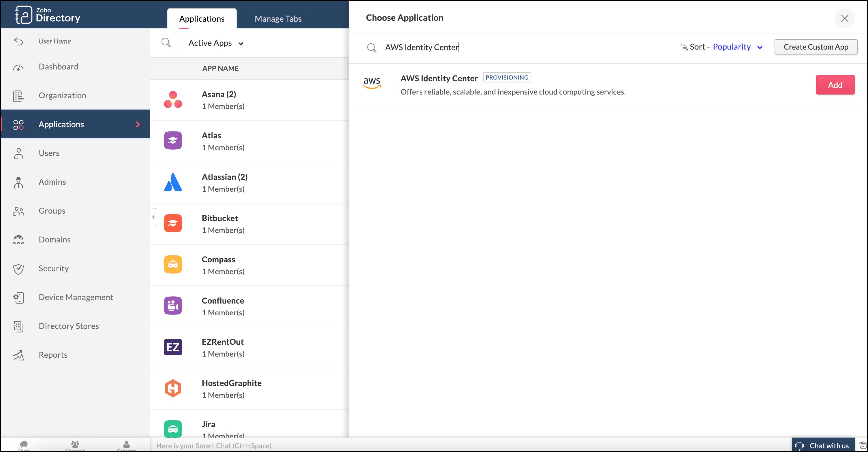Click the PROVISIONING tag on AWS result
Image resolution: width=868 pixels, height=452 pixels.
[507, 78]
